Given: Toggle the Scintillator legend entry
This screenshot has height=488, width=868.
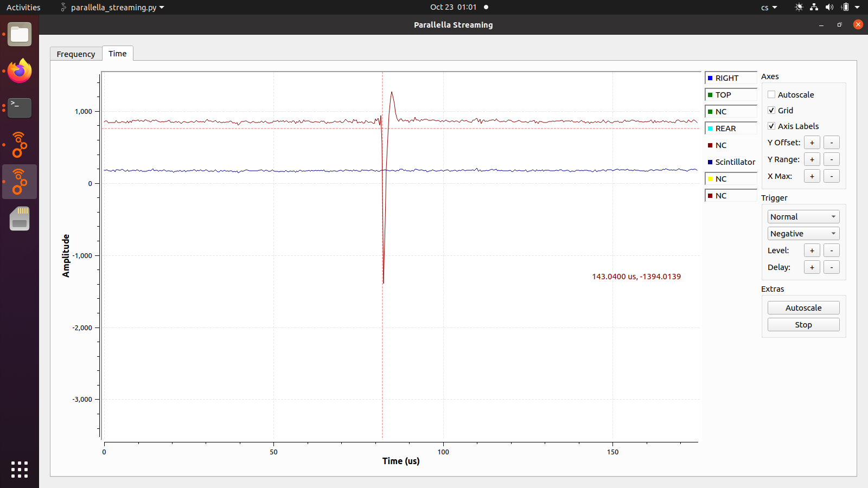Looking at the screenshot, I should pyautogui.click(x=731, y=162).
